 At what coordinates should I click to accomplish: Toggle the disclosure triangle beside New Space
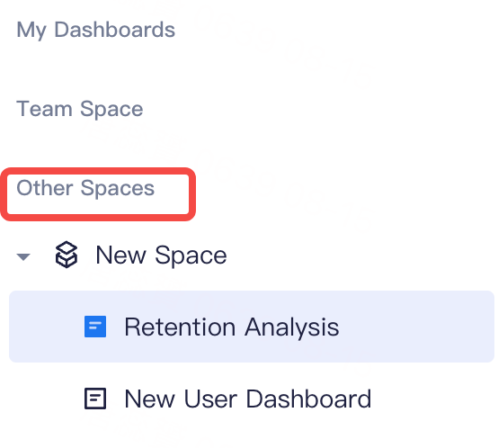click(23, 256)
